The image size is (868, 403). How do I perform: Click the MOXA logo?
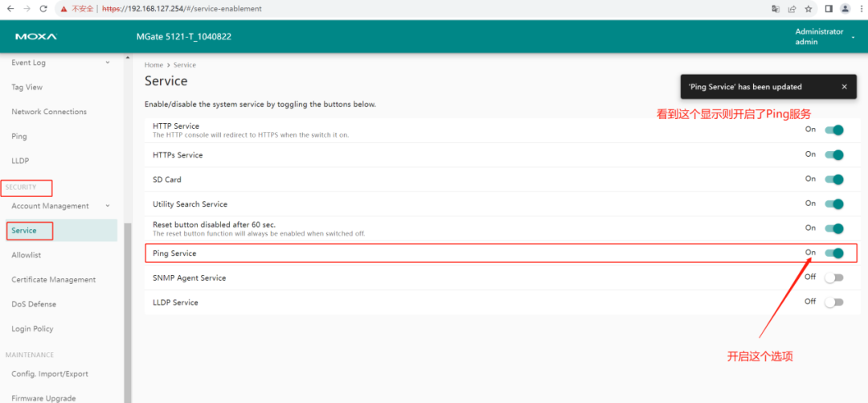(x=36, y=37)
